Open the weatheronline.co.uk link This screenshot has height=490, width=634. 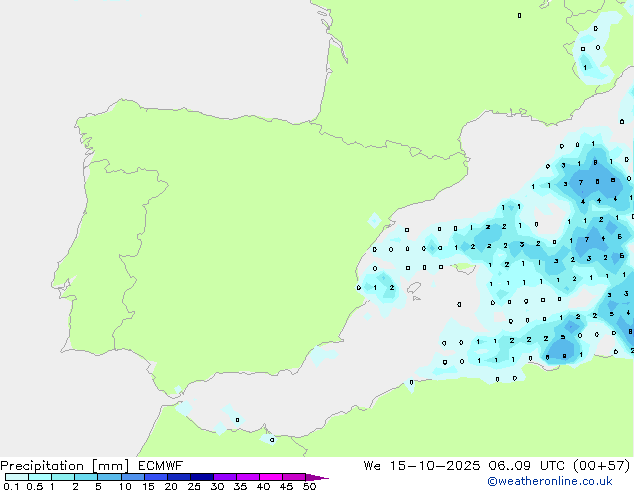(x=550, y=481)
